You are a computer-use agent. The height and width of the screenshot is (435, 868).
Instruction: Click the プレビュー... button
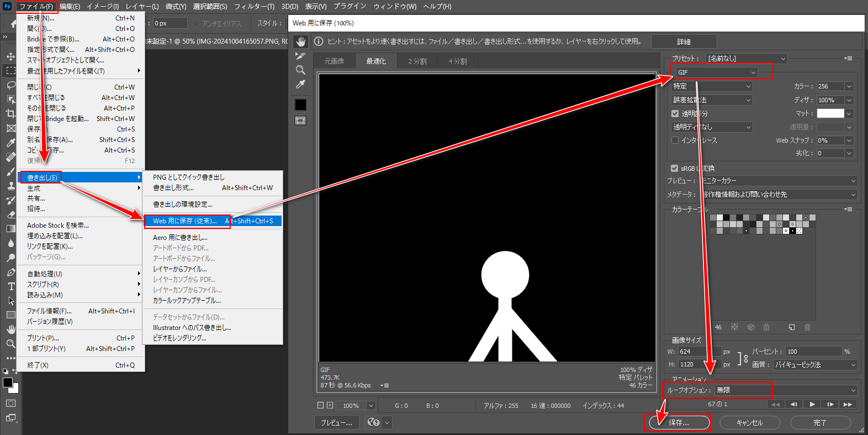point(337,423)
